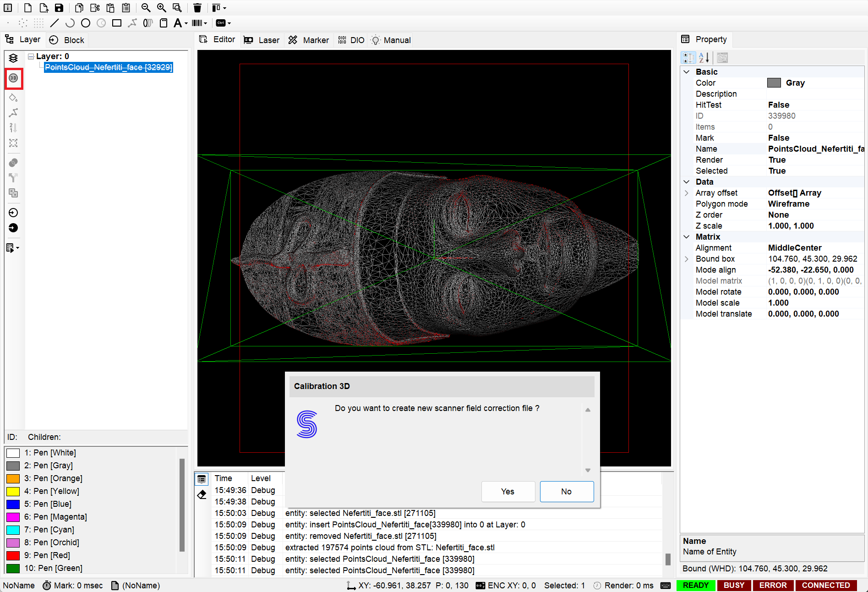The height and width of the screenshot is (592, 868).
Task: Collapse the Basic property section
Action: point(686,72)
